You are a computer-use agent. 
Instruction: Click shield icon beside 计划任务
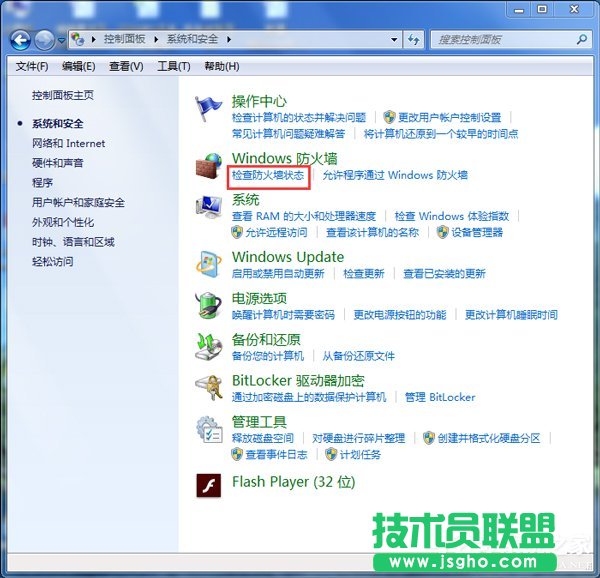pyautogui.click(x=331, y=454)
